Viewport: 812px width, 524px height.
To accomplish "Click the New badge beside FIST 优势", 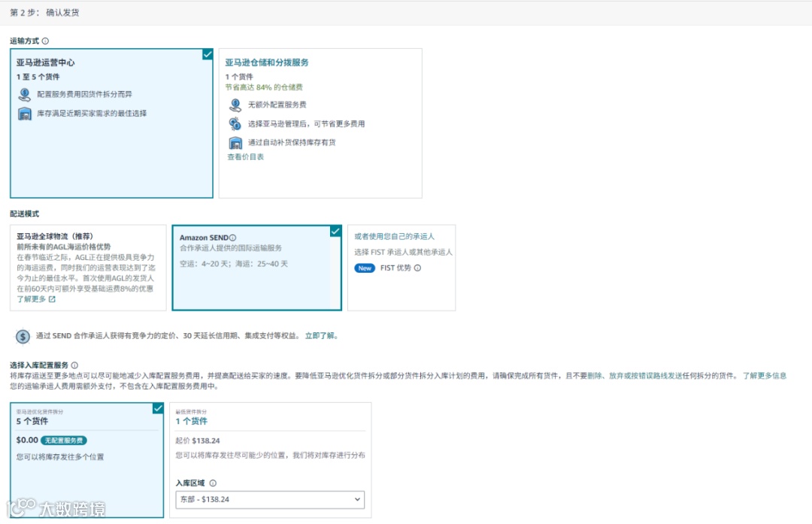I will [x=365, y=268].
